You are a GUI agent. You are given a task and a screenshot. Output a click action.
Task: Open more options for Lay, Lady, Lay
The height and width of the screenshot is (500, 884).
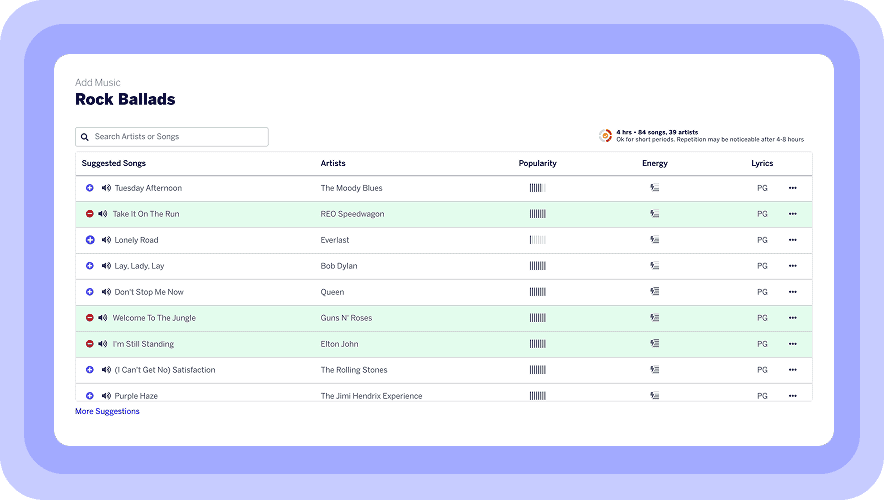point(793,266)
